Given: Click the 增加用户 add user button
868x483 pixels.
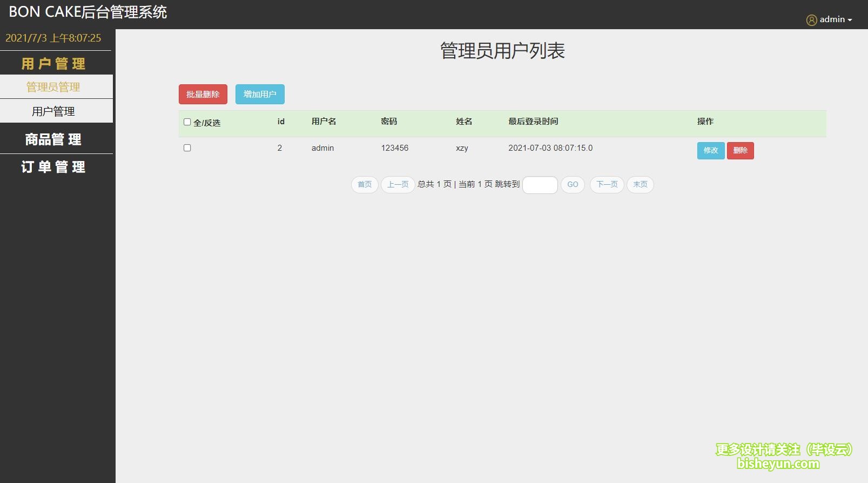Looking at the screenshot, I should tap(260, 95).
